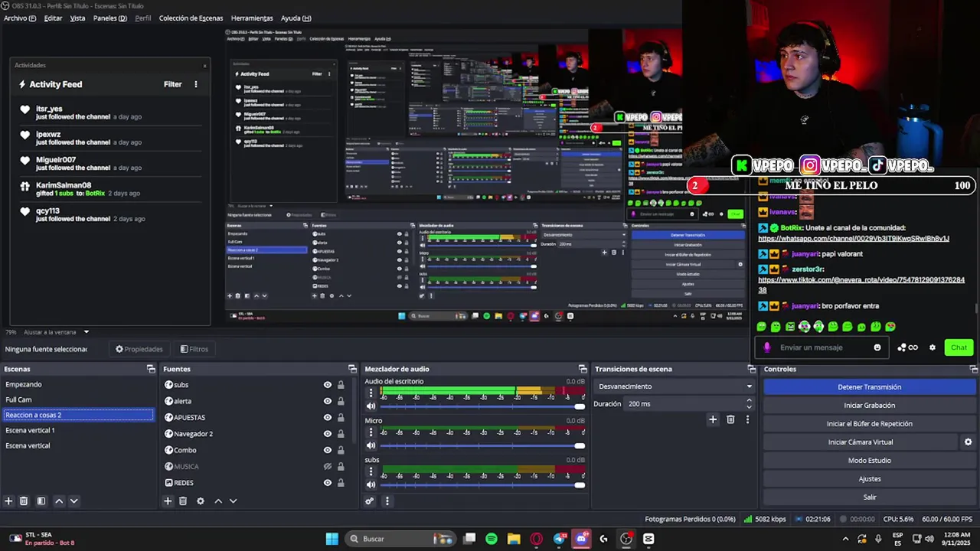This screenshot has height=551, width=980.
Task: Move source up in the Fuentes list
Action: point(218,501)
